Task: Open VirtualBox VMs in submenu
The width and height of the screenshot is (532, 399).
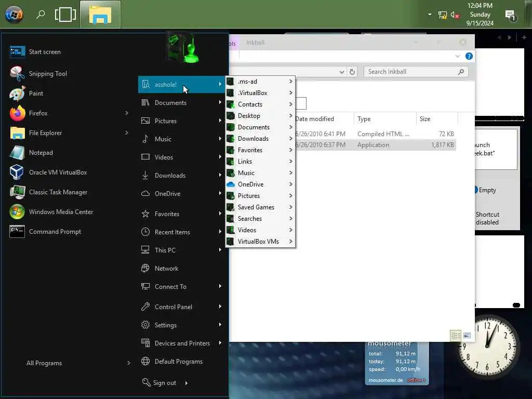Action: coord(260,242)
